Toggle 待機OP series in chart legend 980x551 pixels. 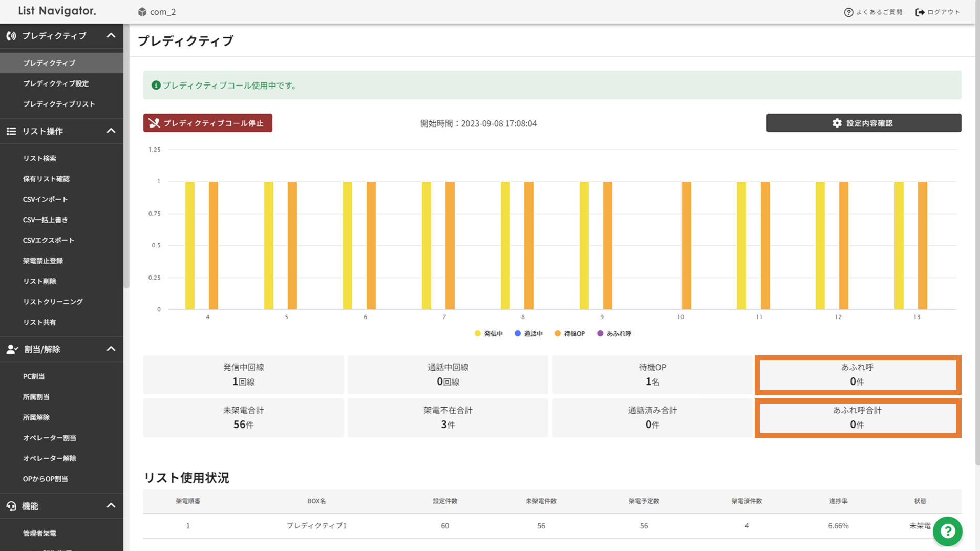coord(569,334)
